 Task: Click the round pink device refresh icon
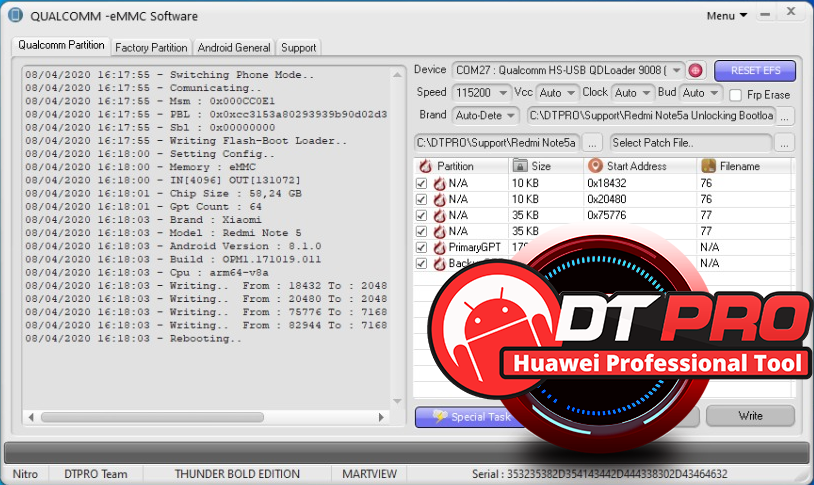pos(696,70)
